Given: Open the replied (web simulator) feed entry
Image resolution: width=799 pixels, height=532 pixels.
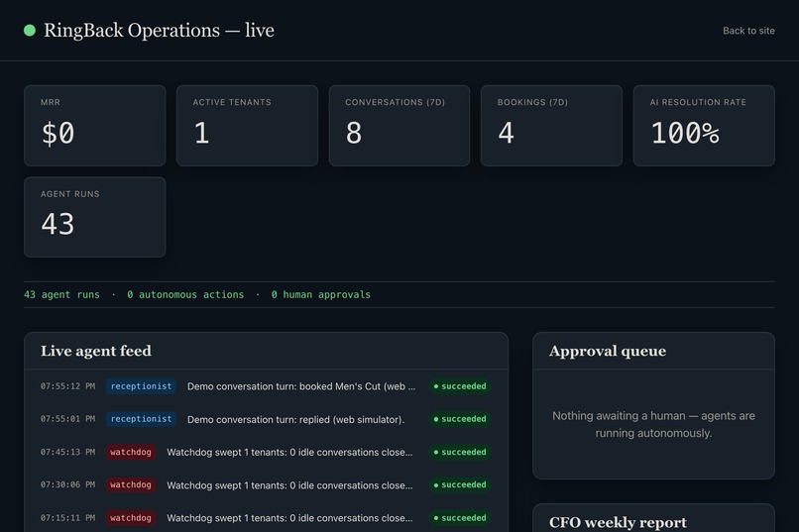Looking at the screenshot, I should coord(295,419).
